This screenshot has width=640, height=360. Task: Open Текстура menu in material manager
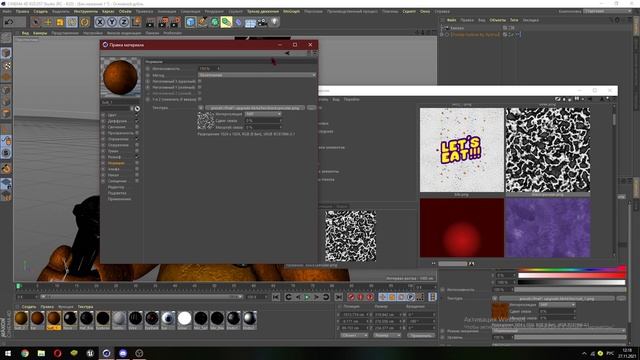(85, 307)
